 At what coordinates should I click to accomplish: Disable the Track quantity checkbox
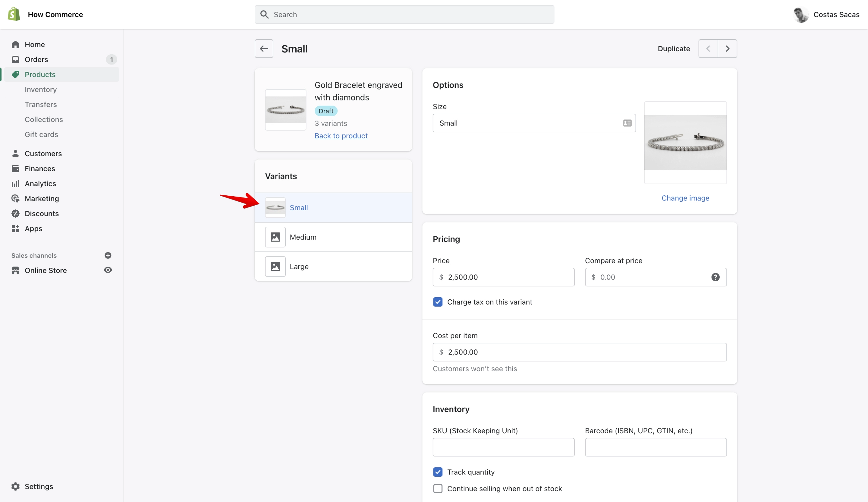(x=438, y=472)
